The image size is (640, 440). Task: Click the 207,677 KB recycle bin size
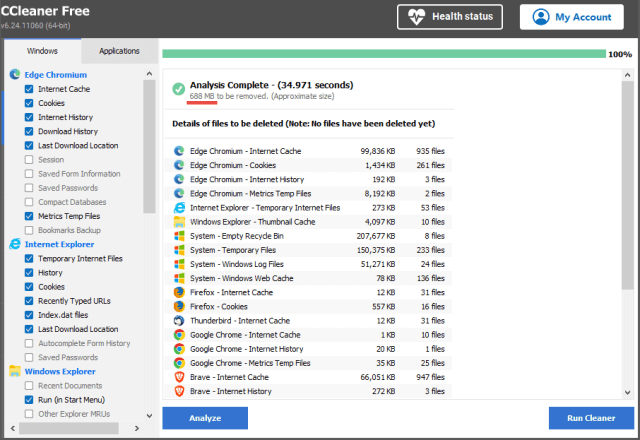[376, 236]
